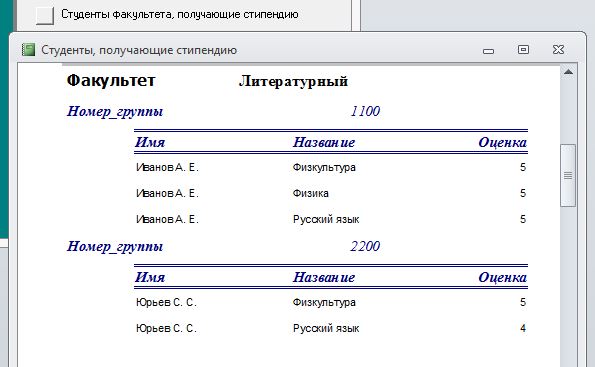Click 'Оценка' column header in group 1100
The width and height of the screenshot is (595, 367).
coord(502,142)
